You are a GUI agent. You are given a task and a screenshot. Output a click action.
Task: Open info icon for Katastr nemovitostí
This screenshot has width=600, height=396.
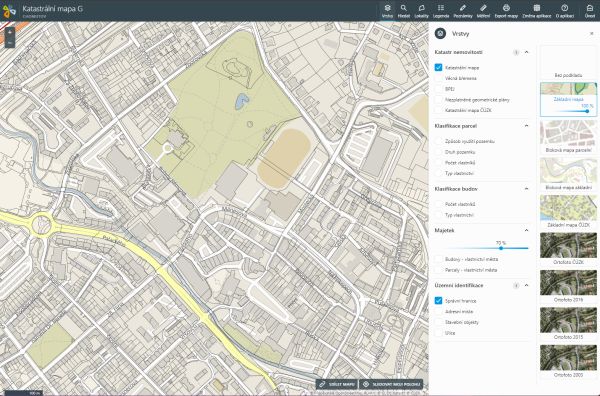(x=515, y=52)
